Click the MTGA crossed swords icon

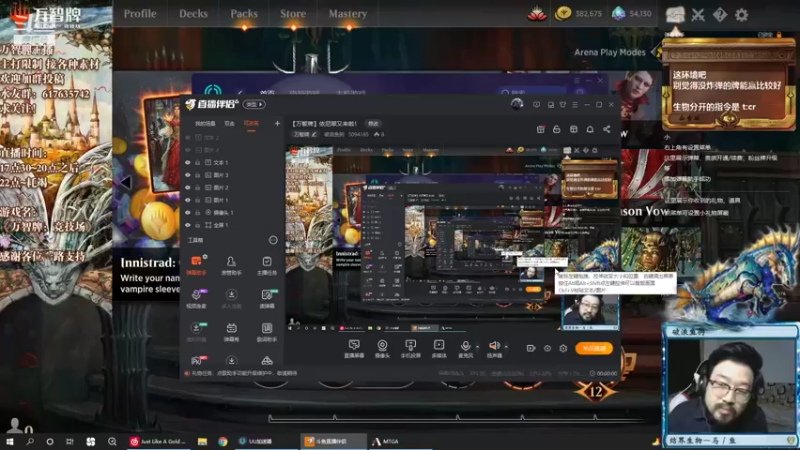pos(698,15)
